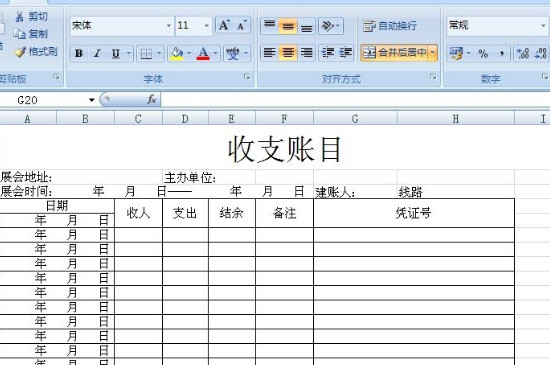Screen dimensions: 550x365
Task: Select column G header
Action: click(x=355, y=119)
